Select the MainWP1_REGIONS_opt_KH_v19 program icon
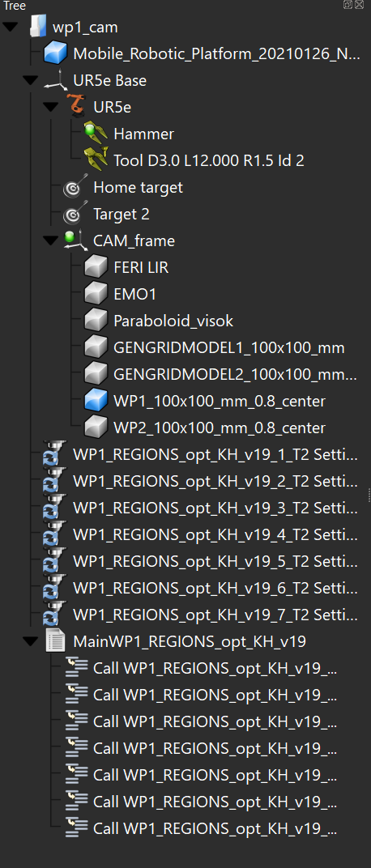The width and height of the screenshot is (371, 868). tap(55, 641)
